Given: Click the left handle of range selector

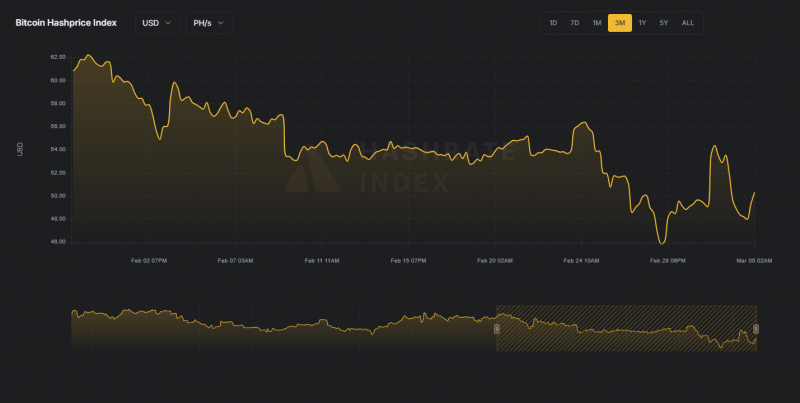Looking at the screenshot, I should (496, 329).
